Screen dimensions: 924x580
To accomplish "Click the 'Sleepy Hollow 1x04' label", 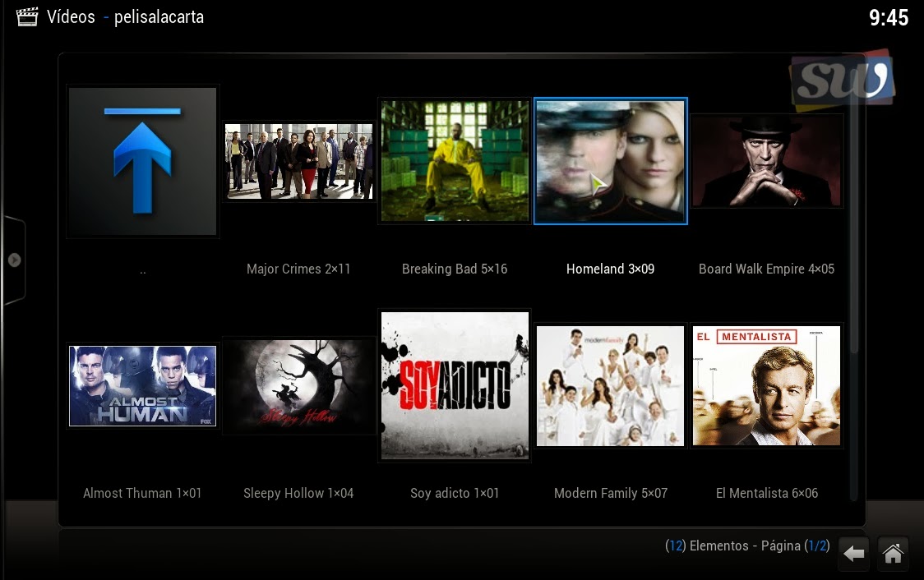I will pyautogui.click(x=298, y=494).
